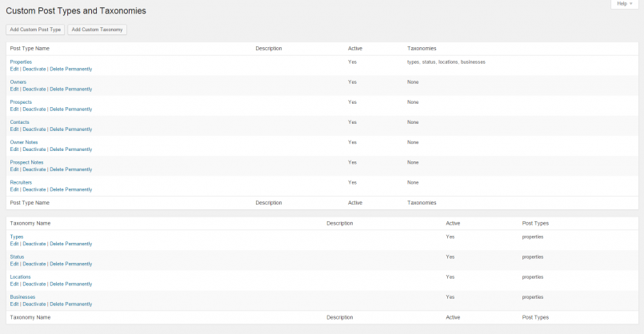644x334 pixels.
Task: Click Taxonomies header in top header row
Action: (422, 49)
